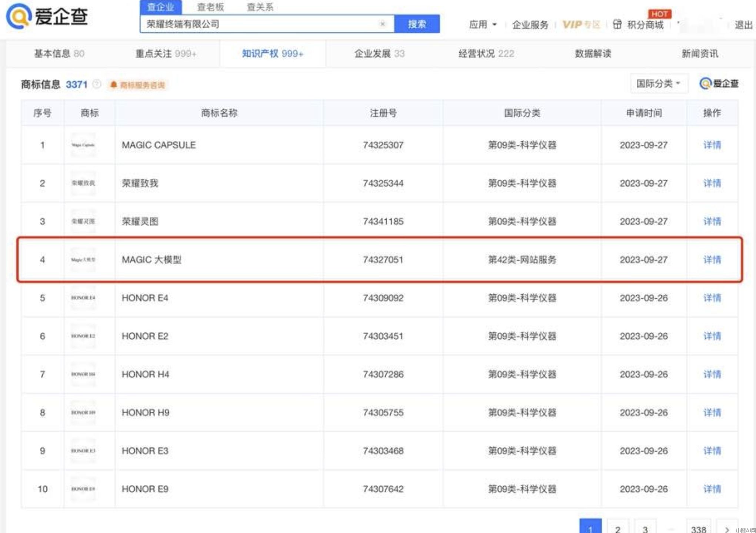Image resolution: width=756 pixels, height=533 pixels.
Task: Click the trademark count 3371
Action: [x=77, y=85]
